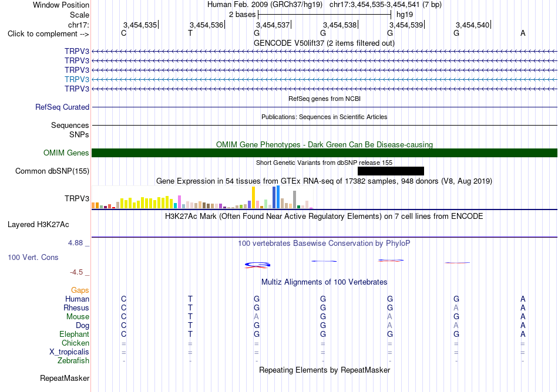Select the RepeatMasker track label

click(65, 378)
